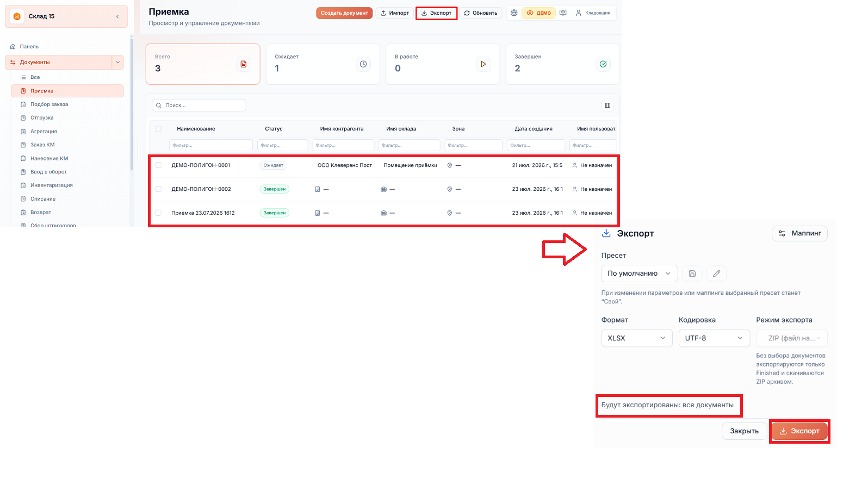Select checkbox for Приемка 23.07.2026 1612 row
The image size is (868, 491).
(158, 213)
